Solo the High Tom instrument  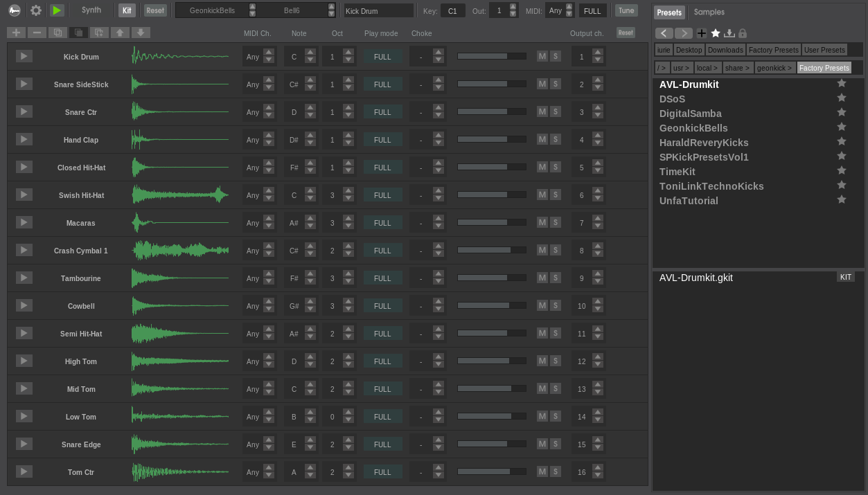pos(556,361)
